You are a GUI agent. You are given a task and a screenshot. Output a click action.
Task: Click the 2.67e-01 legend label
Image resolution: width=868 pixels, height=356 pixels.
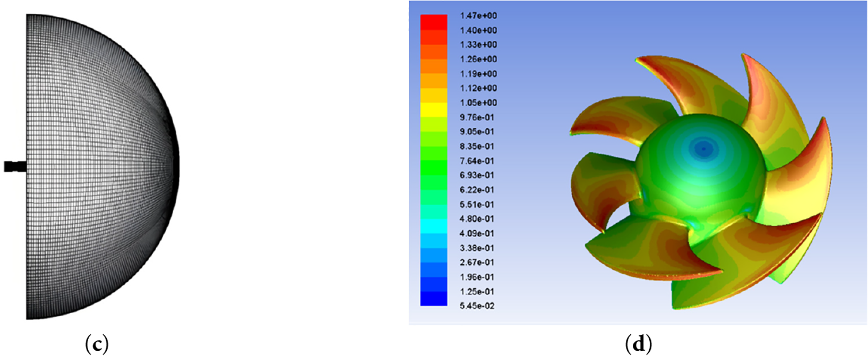tap(477, 262)
